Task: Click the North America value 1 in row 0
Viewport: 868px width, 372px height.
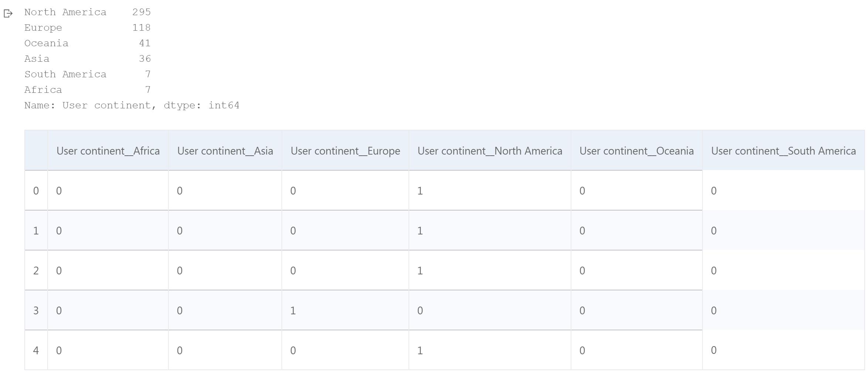Action: (x=420, y=191)
